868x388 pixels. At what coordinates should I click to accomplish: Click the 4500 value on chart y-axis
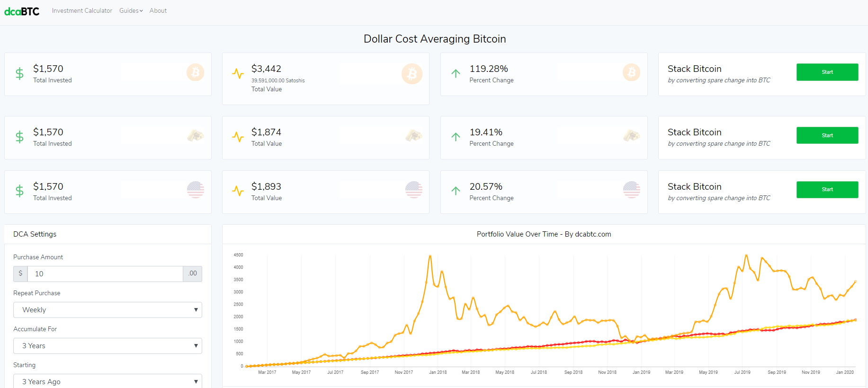(238, 255)
